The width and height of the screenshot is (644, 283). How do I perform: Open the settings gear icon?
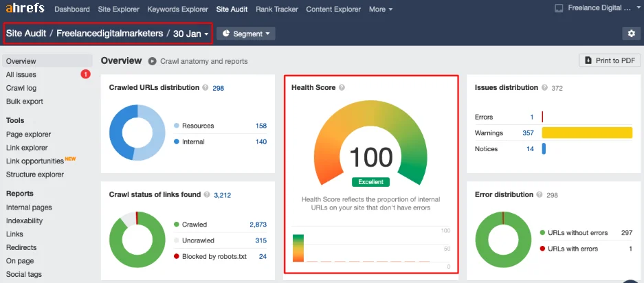[x=631, y=34]
